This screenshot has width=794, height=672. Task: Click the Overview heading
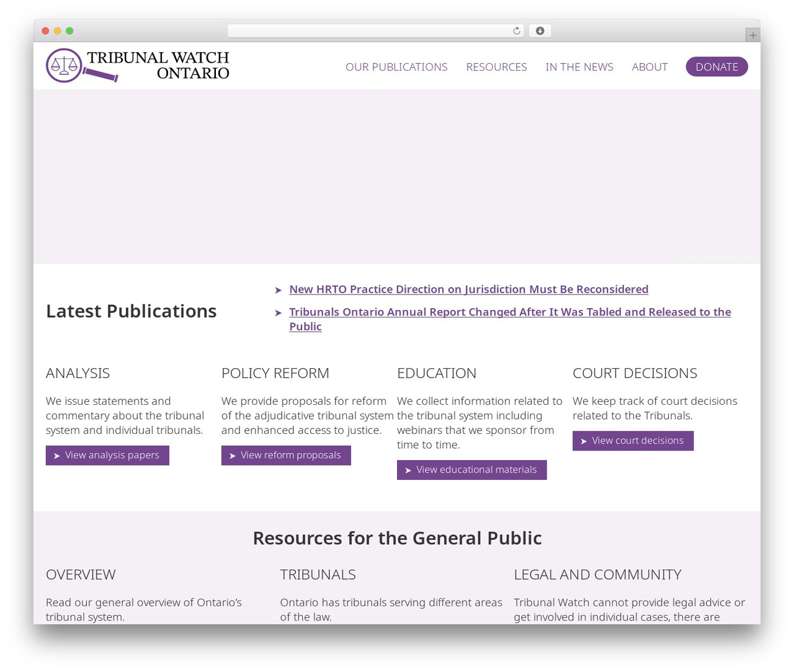tap(81, 575)
